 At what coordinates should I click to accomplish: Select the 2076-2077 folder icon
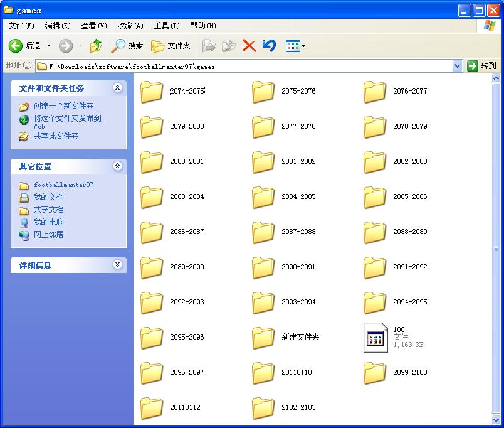(375, 92)
